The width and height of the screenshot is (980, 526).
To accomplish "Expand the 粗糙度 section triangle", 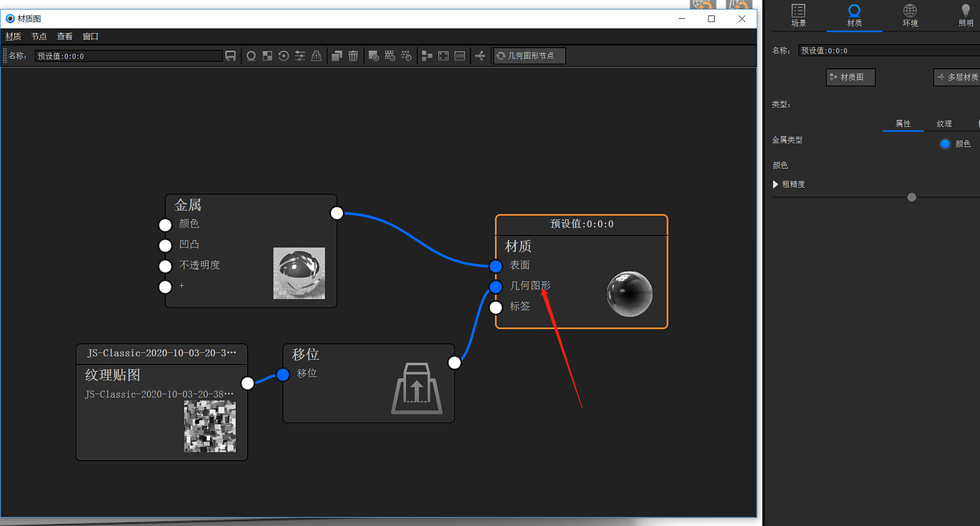I will tap(776, 184).
